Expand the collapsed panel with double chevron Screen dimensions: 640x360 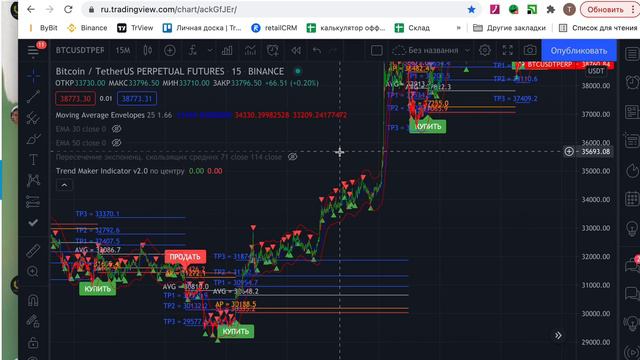click(x=558, y=336)
